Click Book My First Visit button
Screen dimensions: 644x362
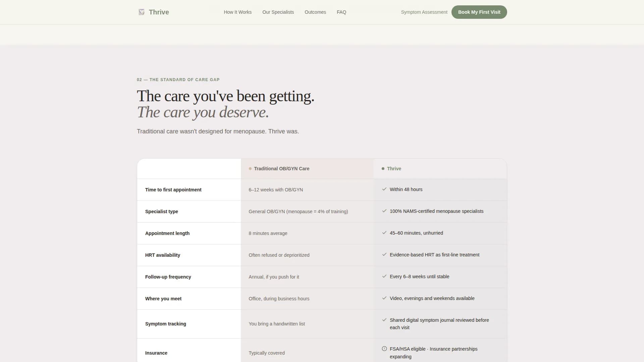click(479, 12)
